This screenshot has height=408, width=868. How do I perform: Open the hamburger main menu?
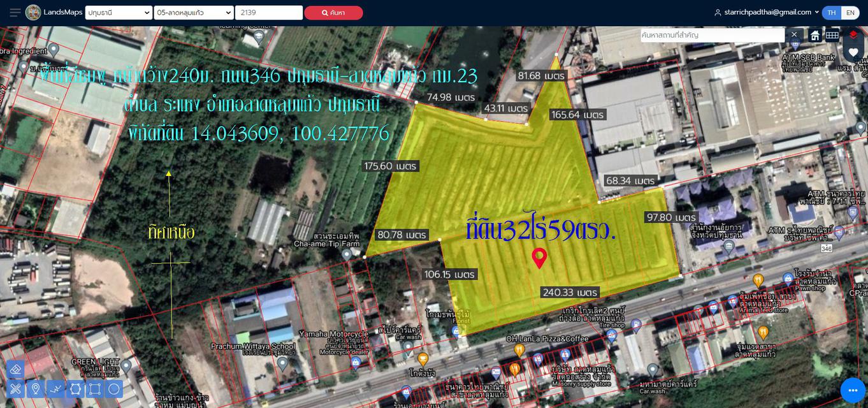point(15,13)
